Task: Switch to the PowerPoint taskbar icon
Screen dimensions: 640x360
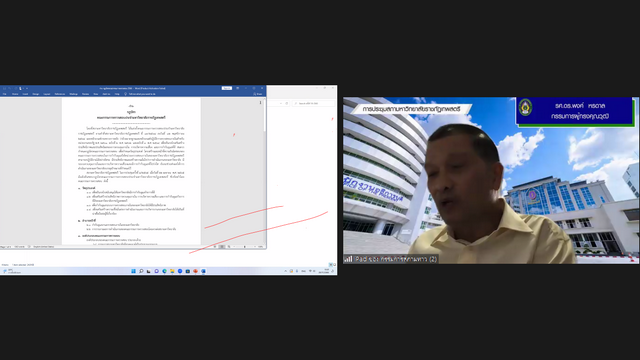Action: (196, 271)
